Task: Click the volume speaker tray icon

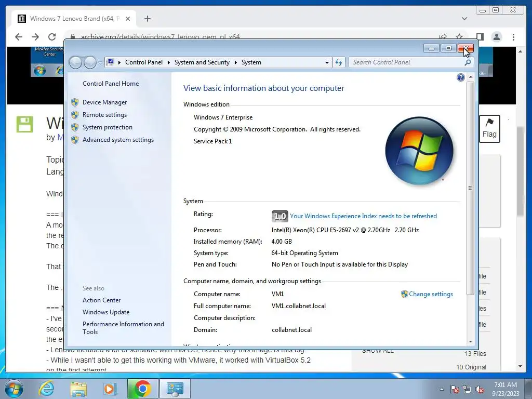Action: coord(480,390)
